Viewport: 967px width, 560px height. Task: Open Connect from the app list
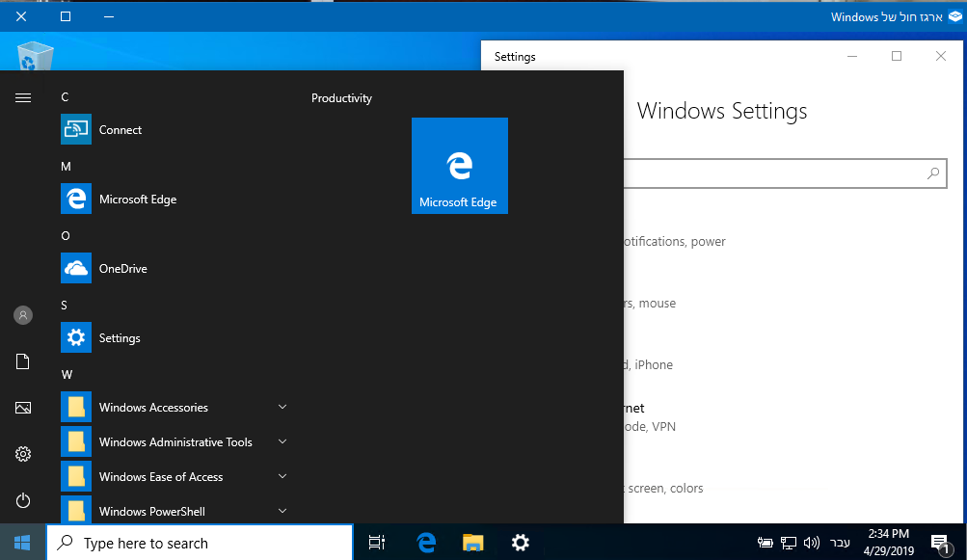121,130
